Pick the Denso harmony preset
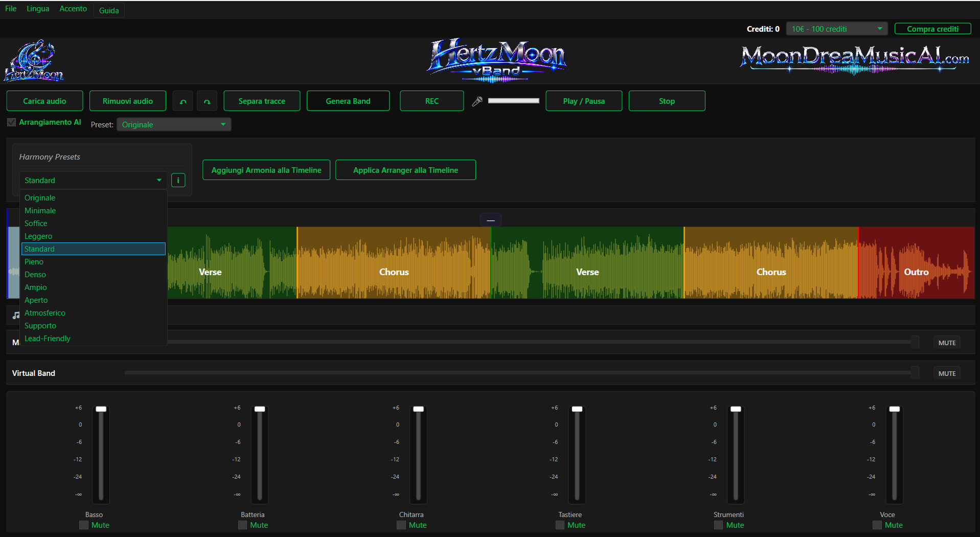This screenshot has width=980, height=537. (x=94, y=275)
